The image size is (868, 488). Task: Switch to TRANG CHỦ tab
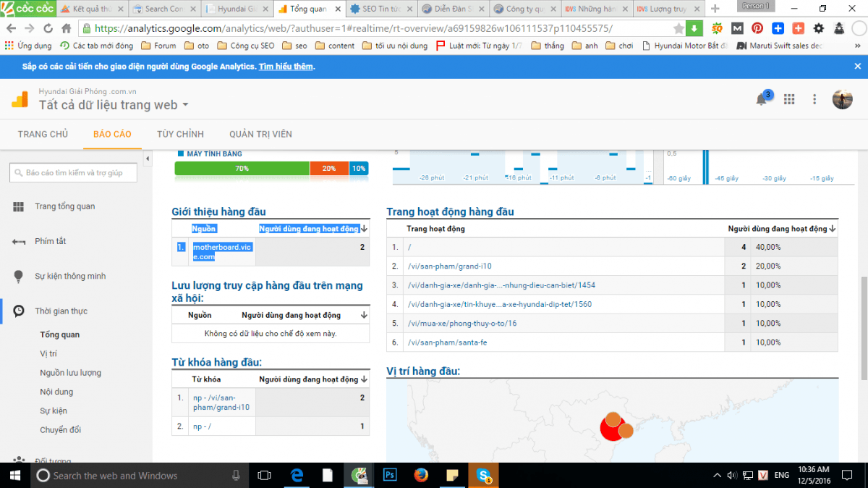(x=43, y=134)
